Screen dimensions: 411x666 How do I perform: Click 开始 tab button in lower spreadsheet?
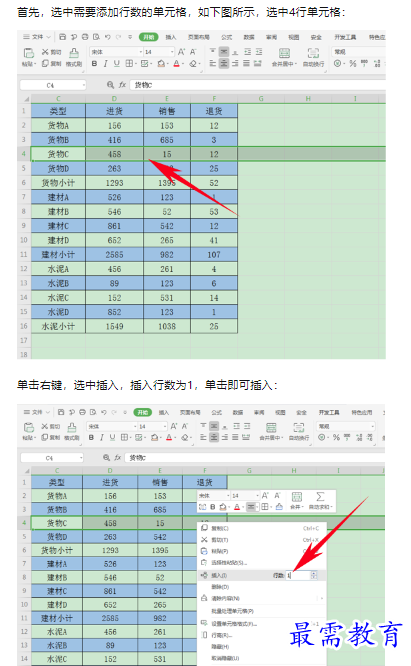click(x=142, y=412)
